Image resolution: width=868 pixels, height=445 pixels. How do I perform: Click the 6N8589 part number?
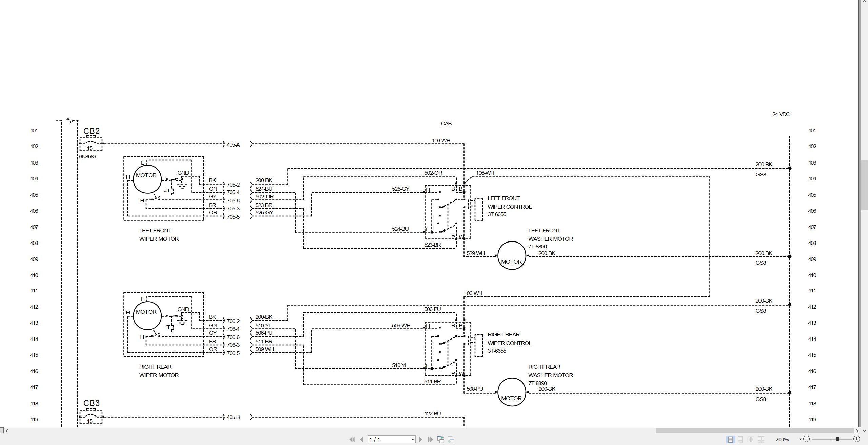pyautogui.click(x=87, y=157)
